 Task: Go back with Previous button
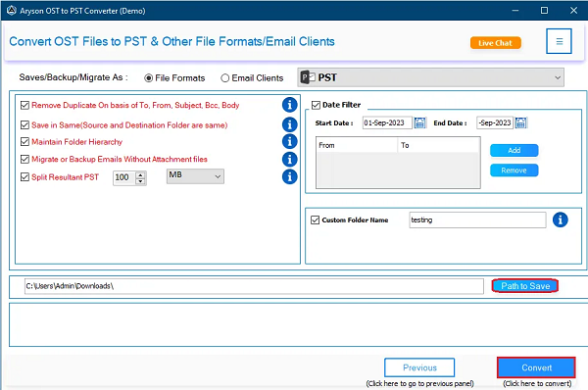pyautogui.click(x=419, y=367)
